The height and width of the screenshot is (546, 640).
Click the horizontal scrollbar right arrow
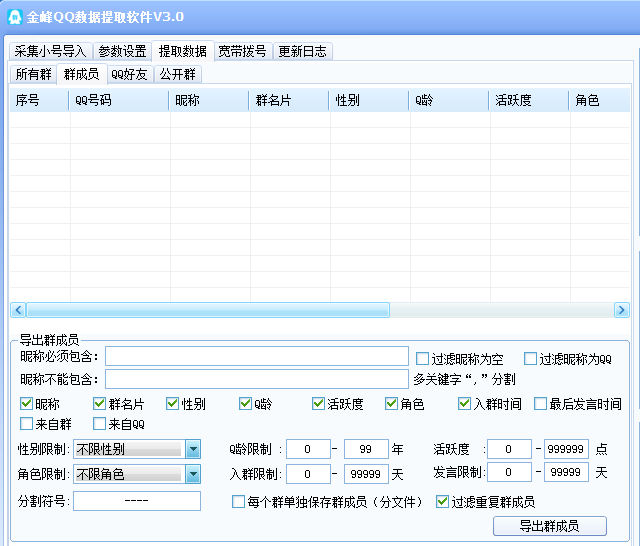[621, 310]
